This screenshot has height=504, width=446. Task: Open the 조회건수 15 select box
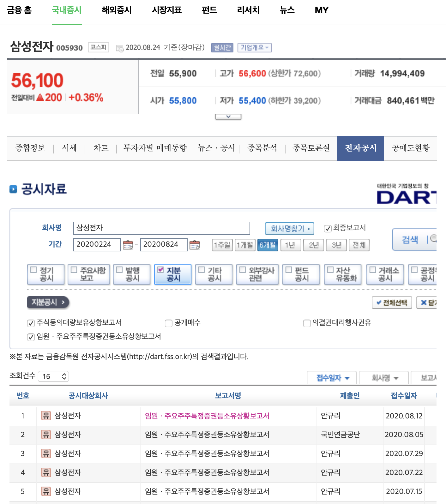(x=53, y=376)
